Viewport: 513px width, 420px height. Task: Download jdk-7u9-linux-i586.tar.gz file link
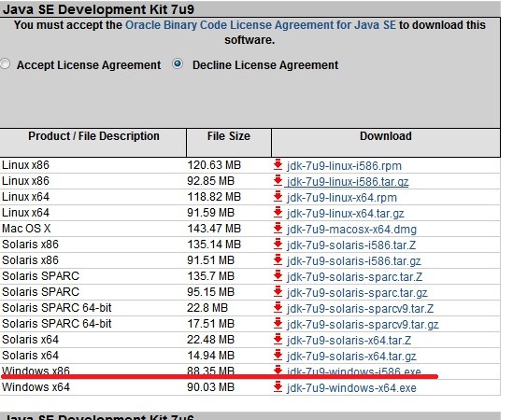[348, 182]
